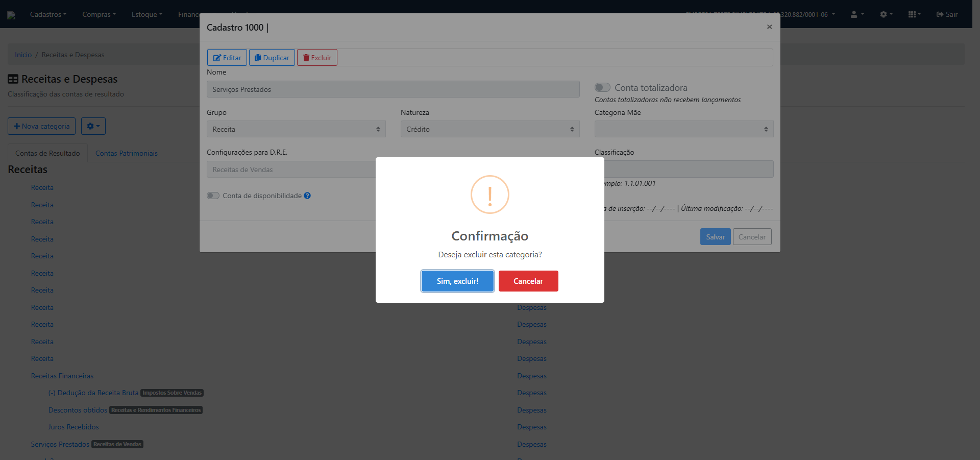Confirm deletion with 'Sim, excluir!' button
The height and width of the screenshot is (460, 980).
[x=457, y=281]
